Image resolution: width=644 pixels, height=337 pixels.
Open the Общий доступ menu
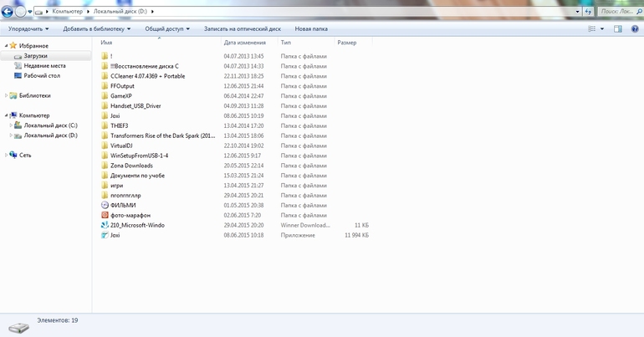(x=167, y=28)
